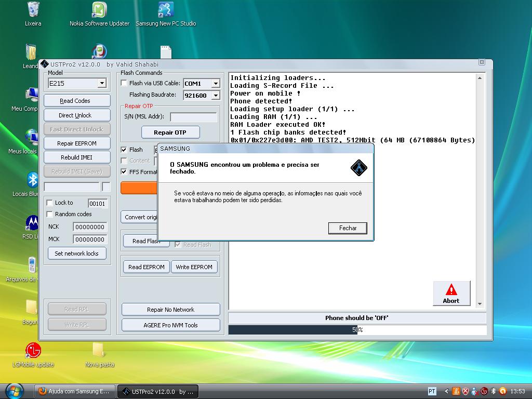Click the Set network locks button

tap(77, 254)
